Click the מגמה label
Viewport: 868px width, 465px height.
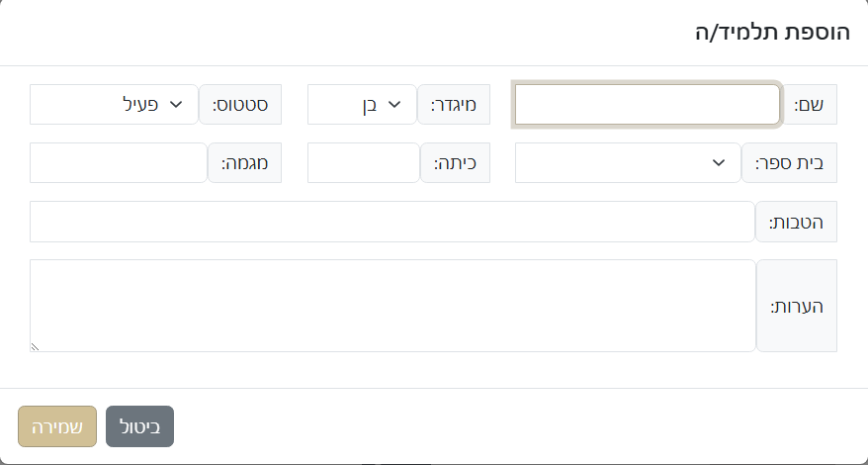click(x=245, y=163)
